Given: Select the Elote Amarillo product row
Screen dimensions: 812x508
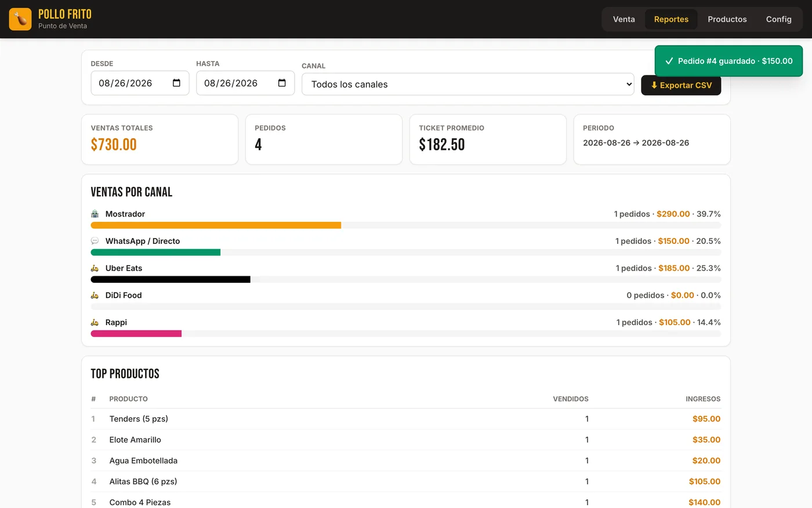Looking at the screenshot, I should click(406, 440).
